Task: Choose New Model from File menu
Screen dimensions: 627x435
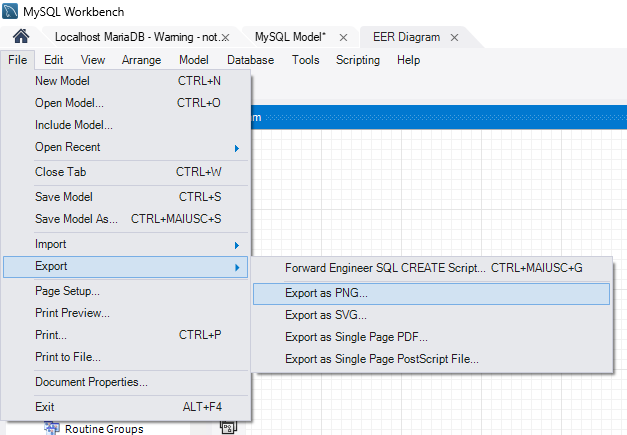Action: click(126, 81)
